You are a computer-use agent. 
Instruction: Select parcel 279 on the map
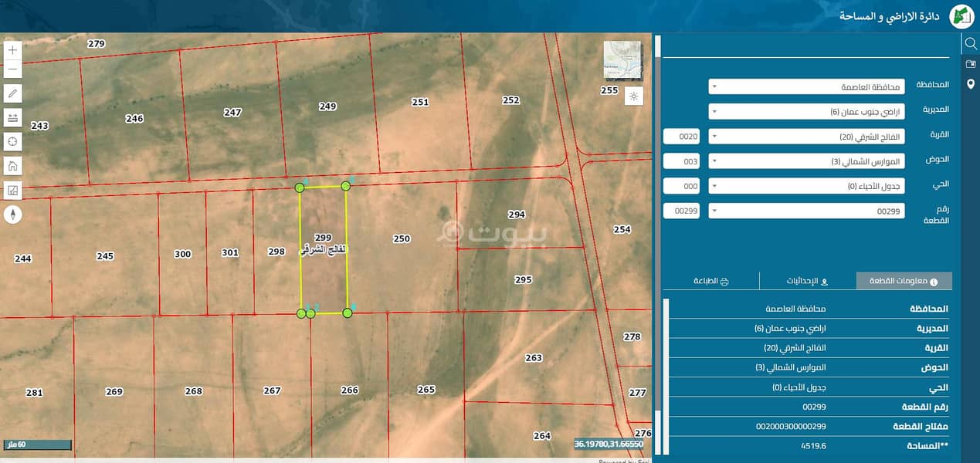click(96, 44)
